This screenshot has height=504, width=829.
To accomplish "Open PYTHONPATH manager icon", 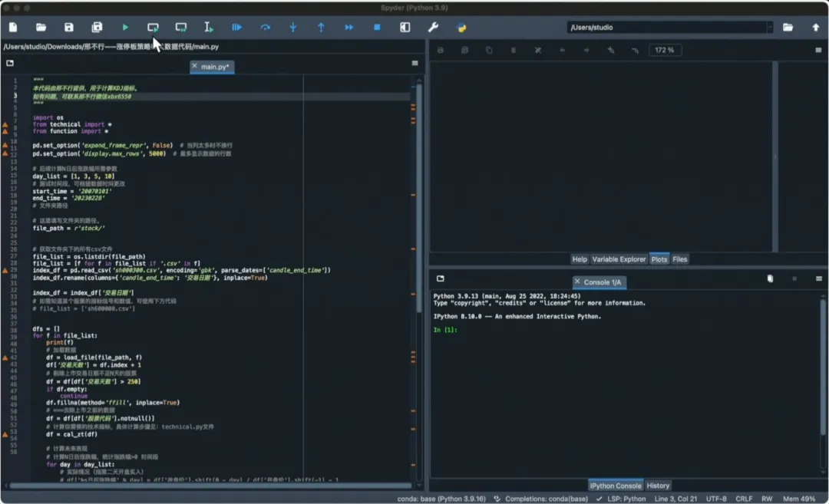I will click(461, 28).
